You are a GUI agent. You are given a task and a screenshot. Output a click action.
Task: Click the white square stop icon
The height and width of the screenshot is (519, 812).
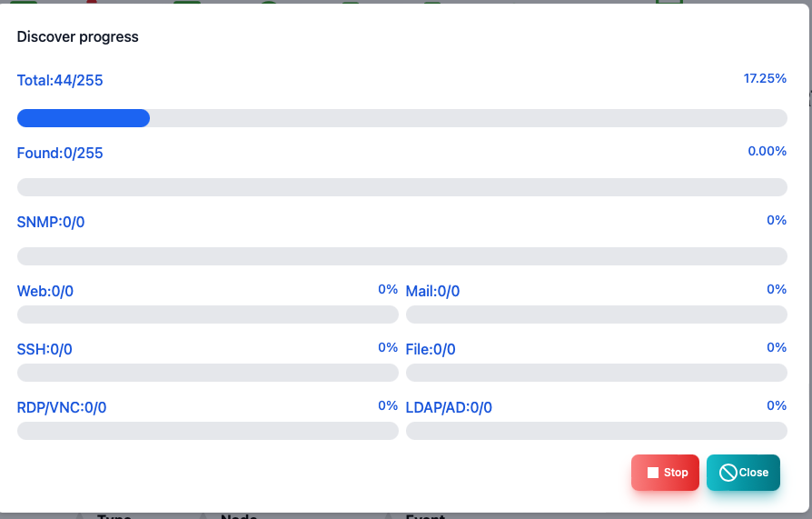point(653,473)
